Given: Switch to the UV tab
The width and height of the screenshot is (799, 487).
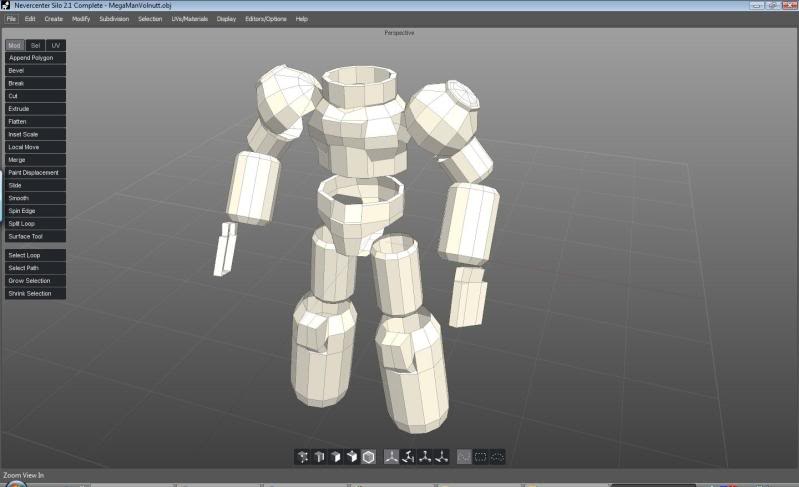Looking at the screenshot, I should 56,45.
